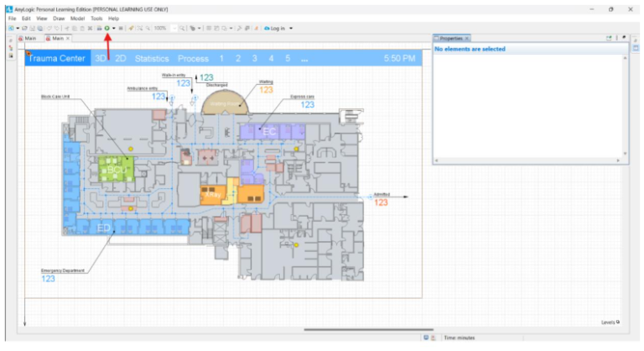The image size is (644, 351).
Task: Click the 3D view button in model
Action: [101, 59]
